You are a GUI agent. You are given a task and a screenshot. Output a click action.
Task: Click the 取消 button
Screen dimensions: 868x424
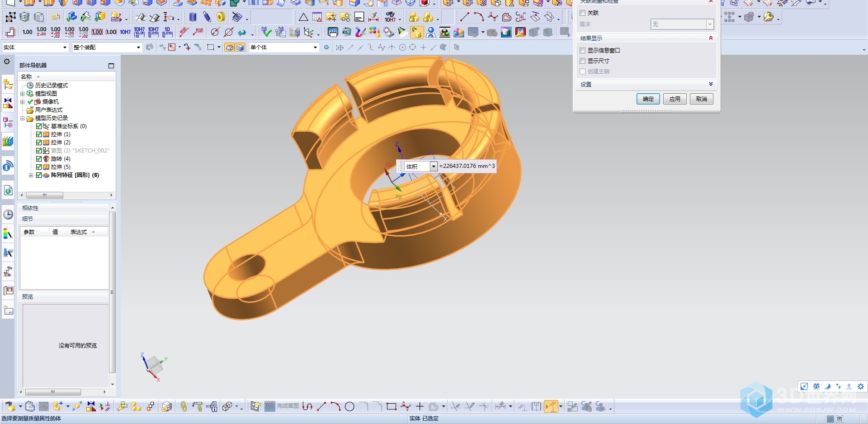[x=702, y=99]
